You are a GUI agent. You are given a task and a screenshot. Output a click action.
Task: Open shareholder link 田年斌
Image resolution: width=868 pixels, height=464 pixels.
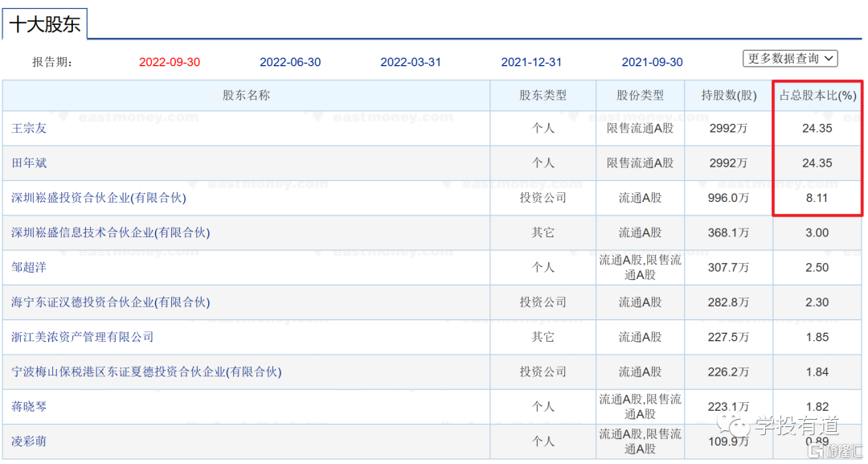[x=29, y=163]
